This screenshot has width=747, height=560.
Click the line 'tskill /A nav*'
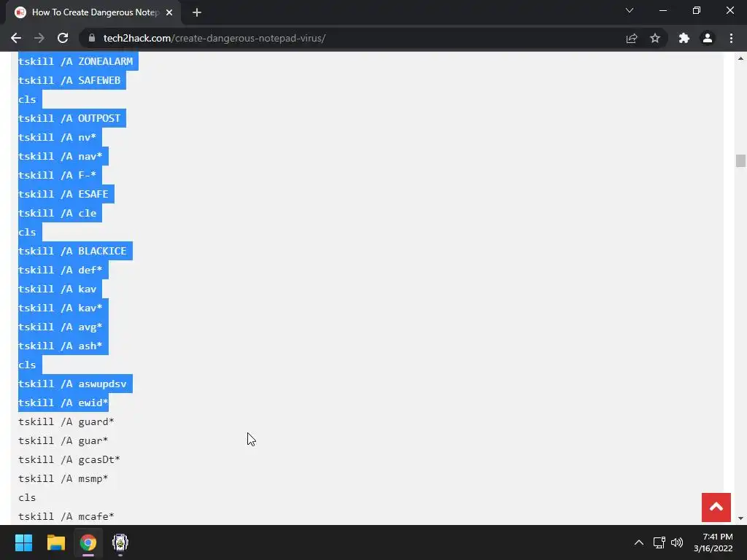point(60,156)
